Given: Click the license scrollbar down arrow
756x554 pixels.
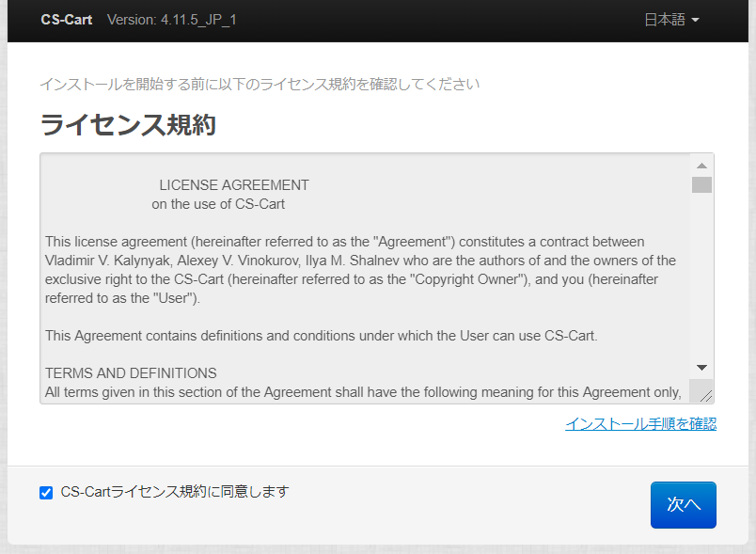Looking at the screenshot, I should point(702,368).
